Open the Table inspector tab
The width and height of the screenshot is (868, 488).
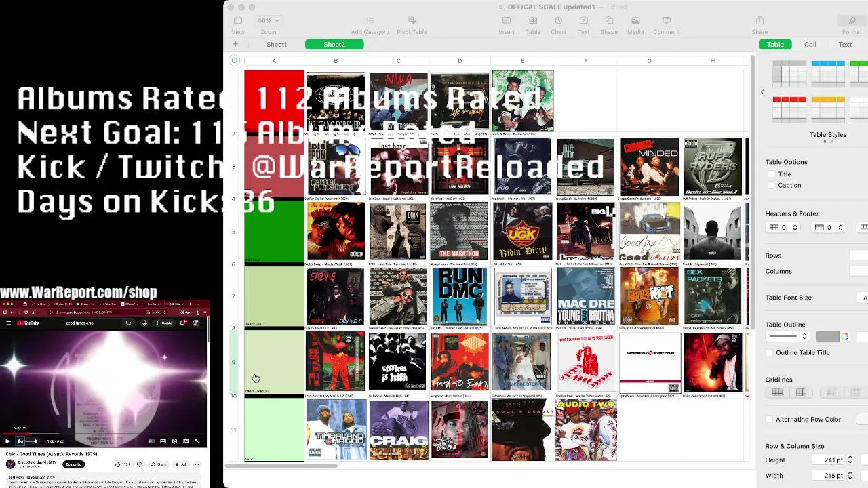[x=775, y=45]
